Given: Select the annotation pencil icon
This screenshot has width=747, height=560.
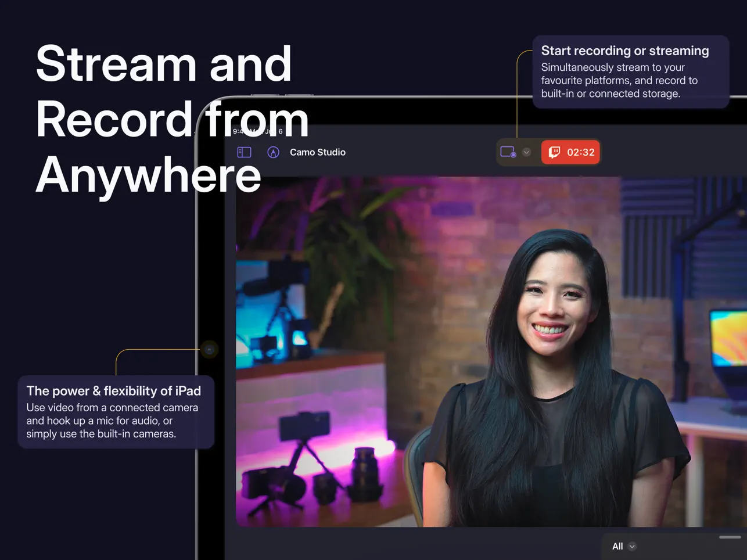Looking at the screenshot, I should (273, 152).
